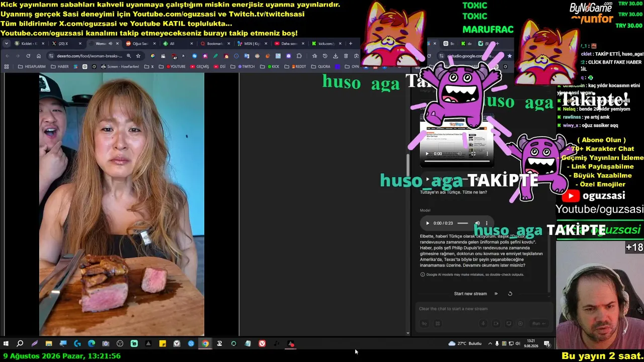This screenshot has height=362, width=644.
Task: Go to the browser home page
Action: (x=39, y=56)
